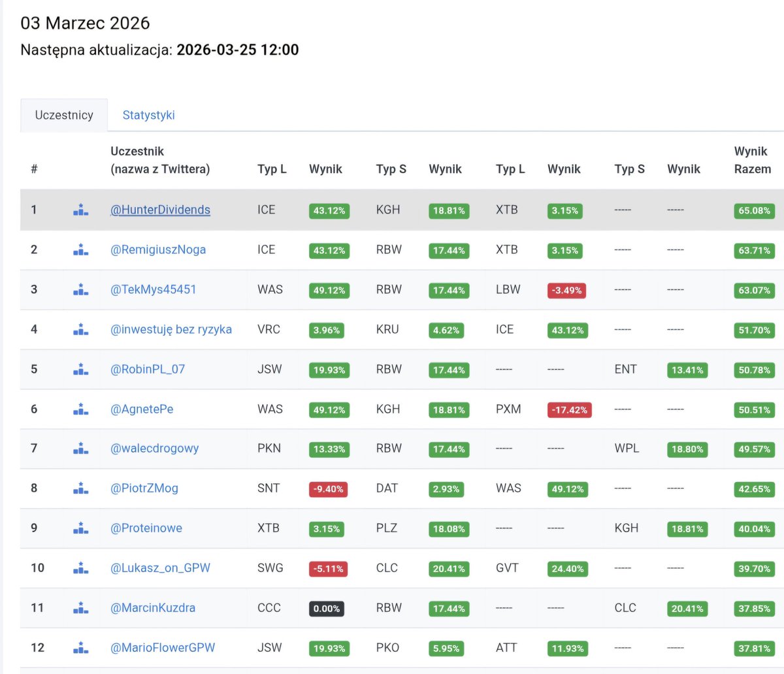This screenshot has width=784, height=674.
Task: Select the 39.70% total badge
Action: click(755, 568)
